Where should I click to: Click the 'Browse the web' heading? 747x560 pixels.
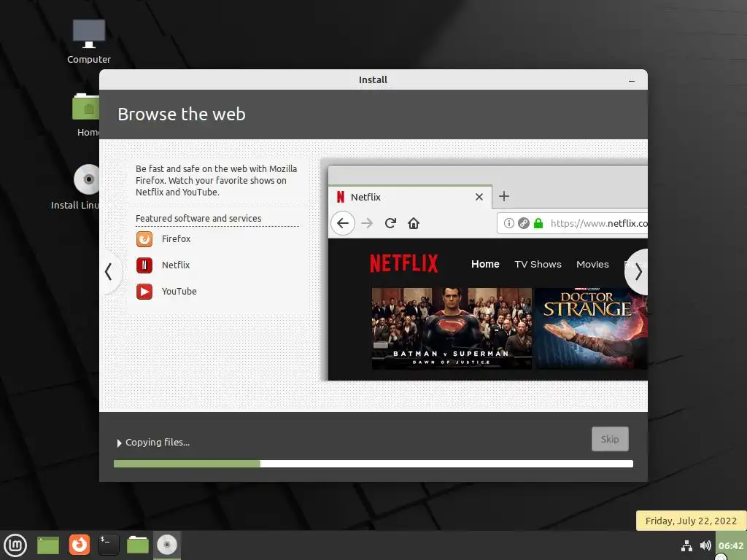[x=182, y=114]
